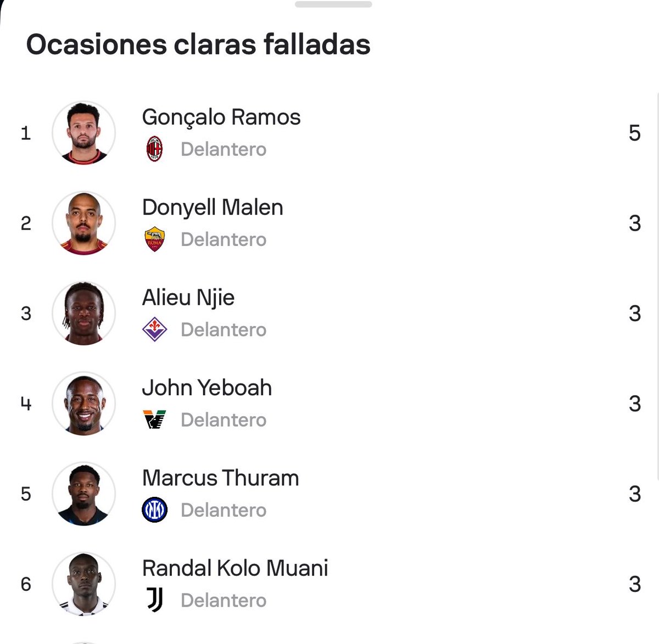Tap the AC Milan club crest icon

[x=155, y=149]
